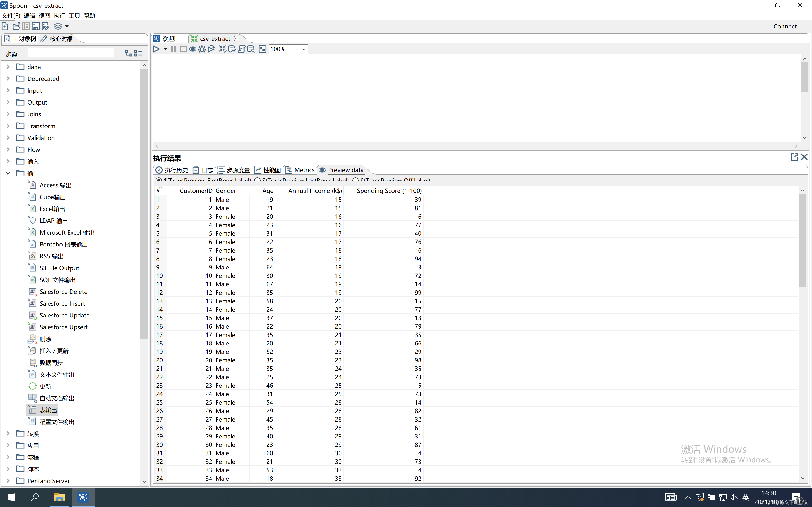Select the first rows preview radio button
The width and height of the screenshot is (812, 507).
159,180
